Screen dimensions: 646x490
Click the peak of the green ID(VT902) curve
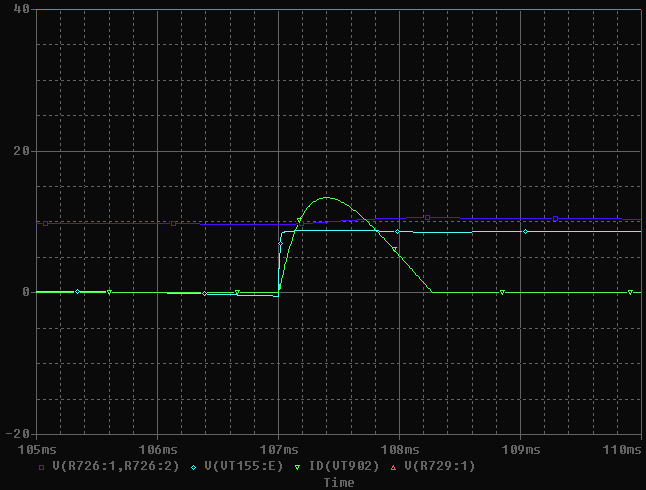point(326,198)
